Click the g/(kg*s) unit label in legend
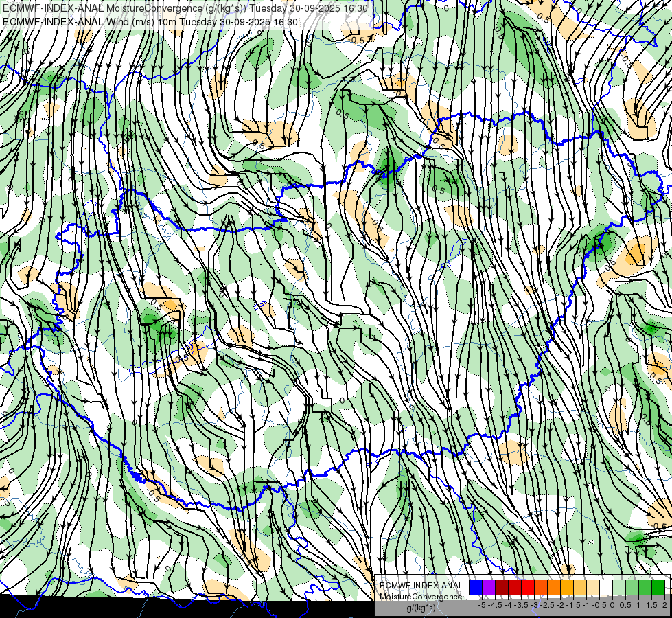This screenshot has width=672, height=618. tap(420, 608)
